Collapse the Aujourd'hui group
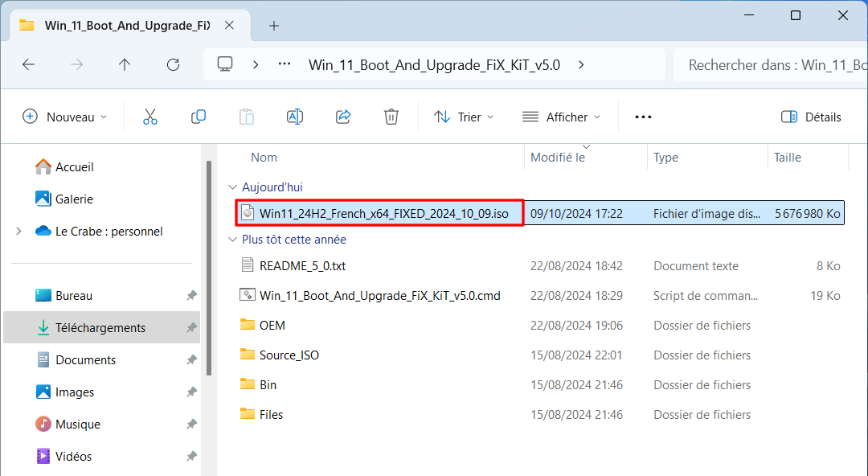868x476 pixels. [x=232, y=187]
